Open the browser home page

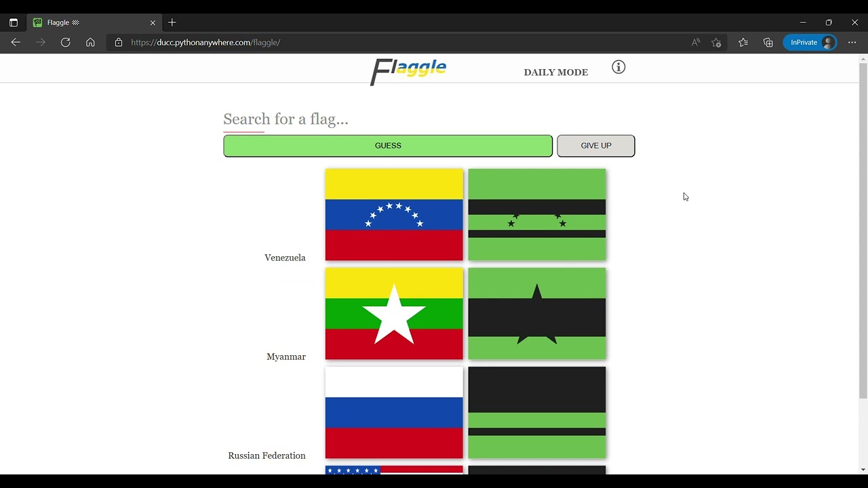(x=90, y=42)
